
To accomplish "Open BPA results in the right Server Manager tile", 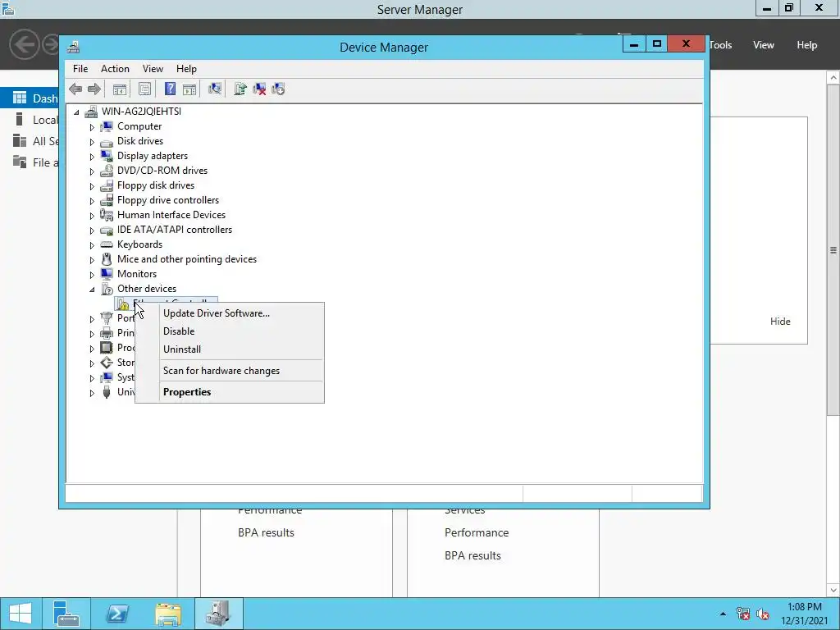I will click(473, 555).
